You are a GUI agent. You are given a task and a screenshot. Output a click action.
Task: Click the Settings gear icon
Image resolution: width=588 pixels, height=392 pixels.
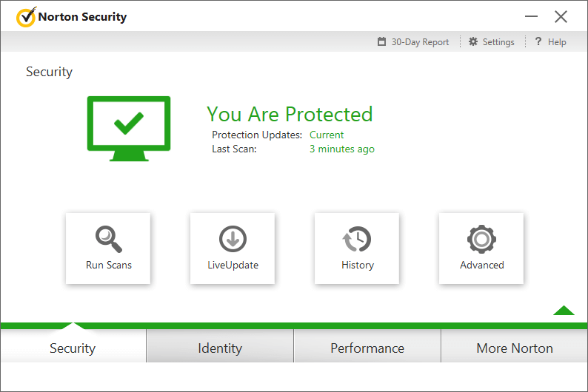[x=473, y=42]
